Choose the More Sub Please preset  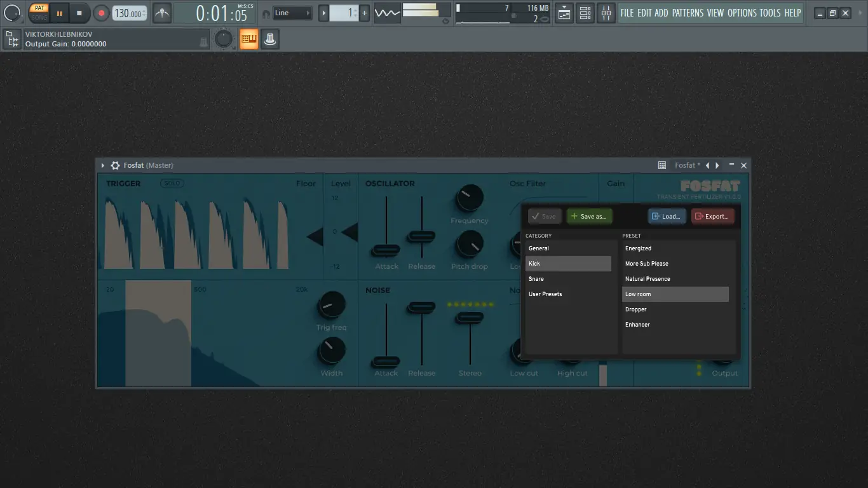(675, 264)
